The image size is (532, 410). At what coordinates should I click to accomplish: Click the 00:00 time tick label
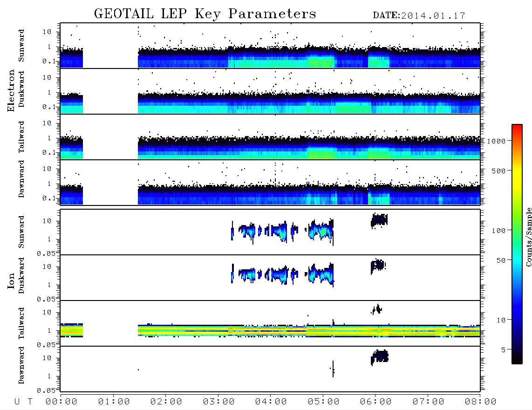pos(61,402)
